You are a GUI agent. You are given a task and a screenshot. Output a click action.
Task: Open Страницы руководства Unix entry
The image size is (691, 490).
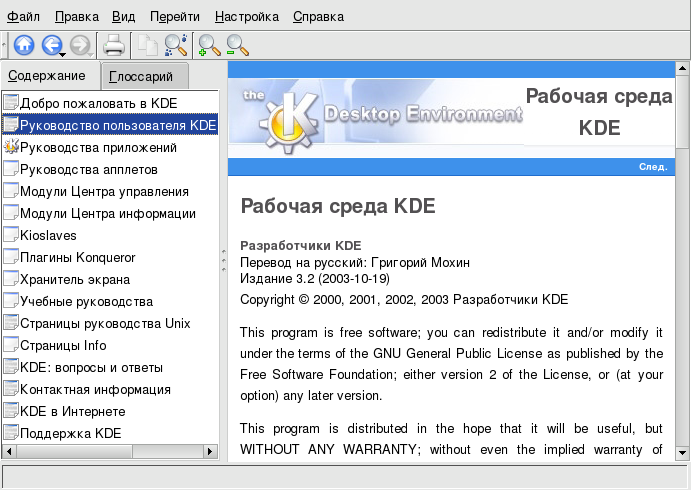pyautogui.click(x=105, y=323)
